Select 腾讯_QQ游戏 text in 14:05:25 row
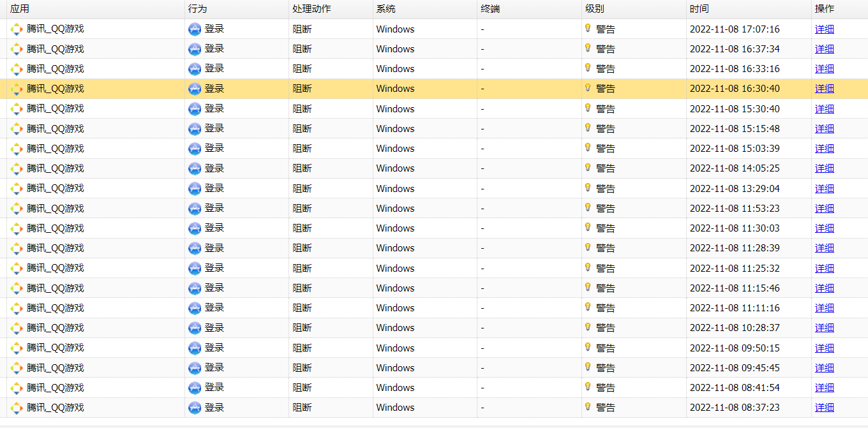 (x=56, y=168)
